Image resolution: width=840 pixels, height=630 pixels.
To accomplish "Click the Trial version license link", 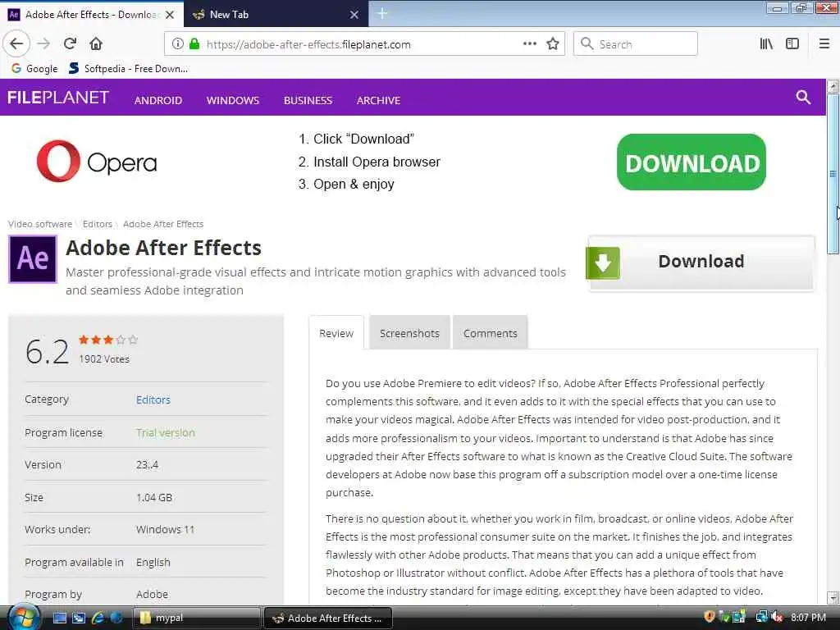I will 166,432.
